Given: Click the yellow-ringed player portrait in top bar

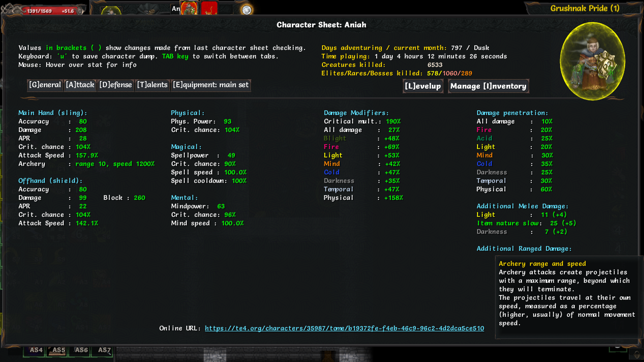Looking at the screenshot, I should click(x=111, y=11).
